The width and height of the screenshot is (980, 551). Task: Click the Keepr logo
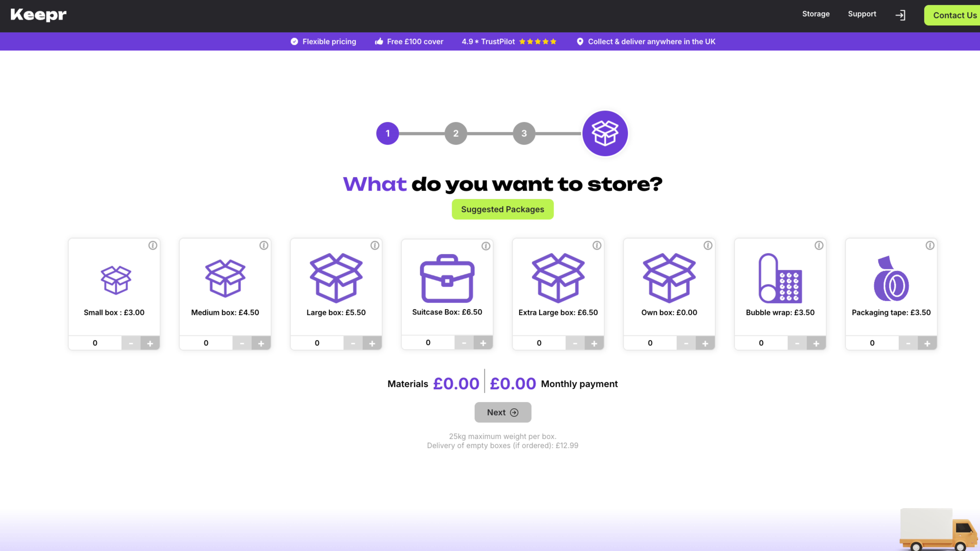point(38,15)
